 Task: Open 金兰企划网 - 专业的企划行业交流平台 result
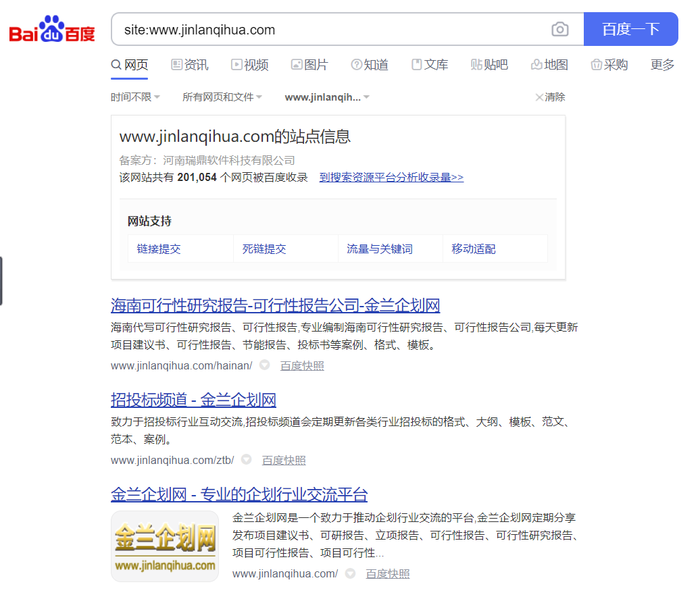coord(239,494)
